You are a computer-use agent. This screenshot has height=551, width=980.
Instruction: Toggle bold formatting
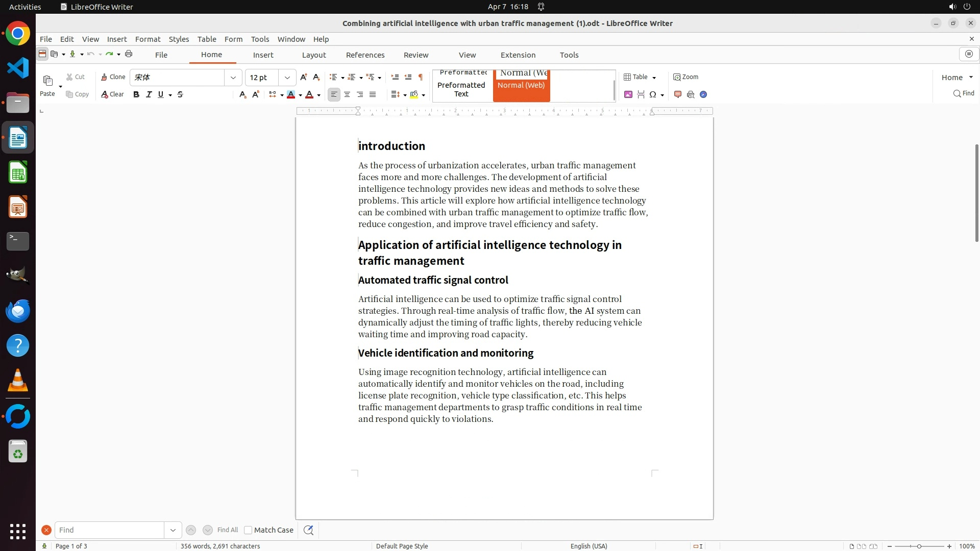pos(136,94)
